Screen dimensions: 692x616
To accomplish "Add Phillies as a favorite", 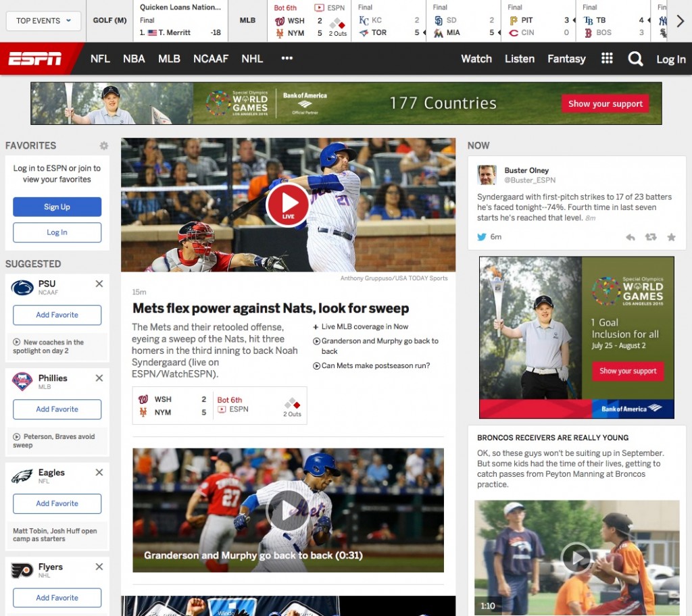I will [x=57, y=409].
